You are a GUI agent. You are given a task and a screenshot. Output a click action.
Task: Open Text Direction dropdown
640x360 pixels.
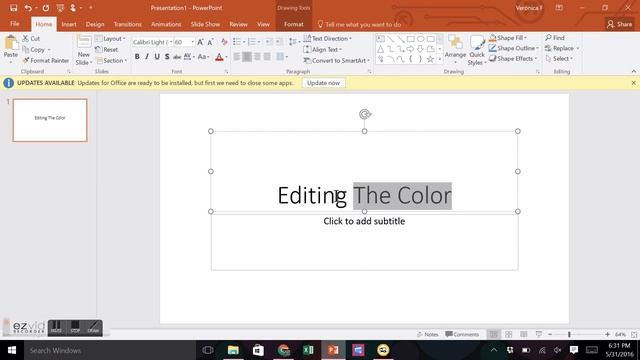pos(327,38)
